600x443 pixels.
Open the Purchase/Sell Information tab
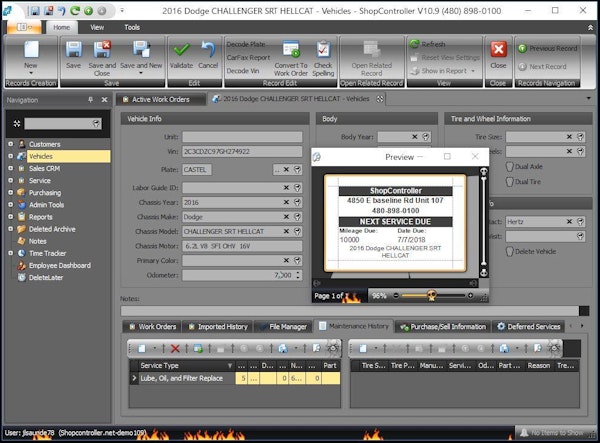pos(442,327)
